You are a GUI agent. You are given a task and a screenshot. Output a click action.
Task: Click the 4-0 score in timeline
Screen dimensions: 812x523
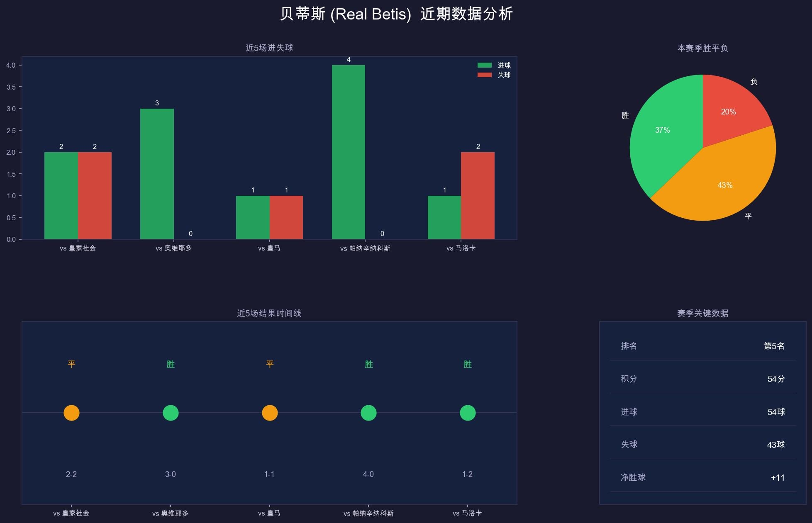click(368, 474)
